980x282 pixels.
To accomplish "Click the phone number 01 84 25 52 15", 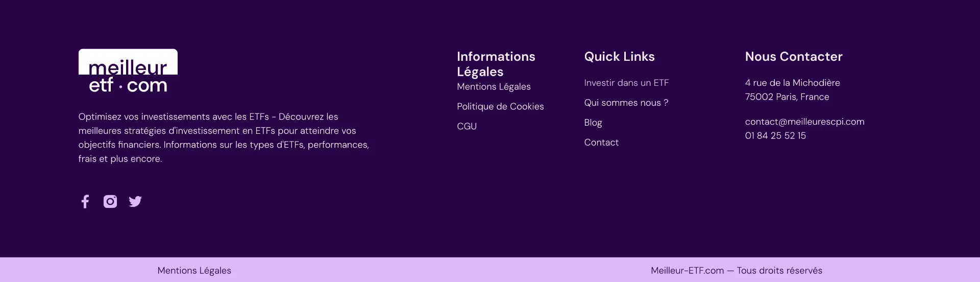I will coord(775,136).
